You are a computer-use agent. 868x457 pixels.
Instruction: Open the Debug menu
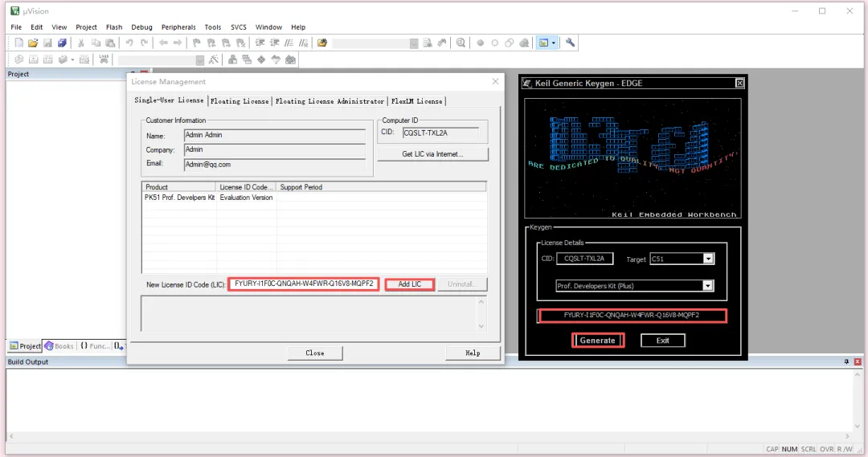141,27
